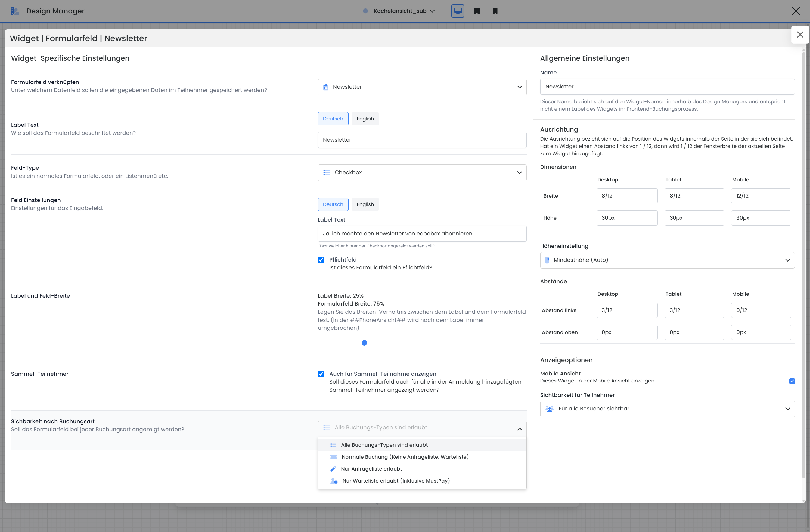Close the widget settings dialog
The image size is (810, 532).
800,35
